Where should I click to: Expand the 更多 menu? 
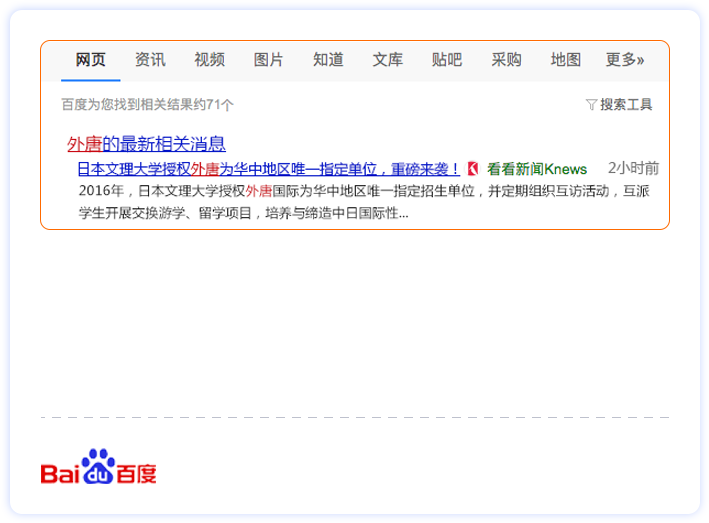point(624,60)
